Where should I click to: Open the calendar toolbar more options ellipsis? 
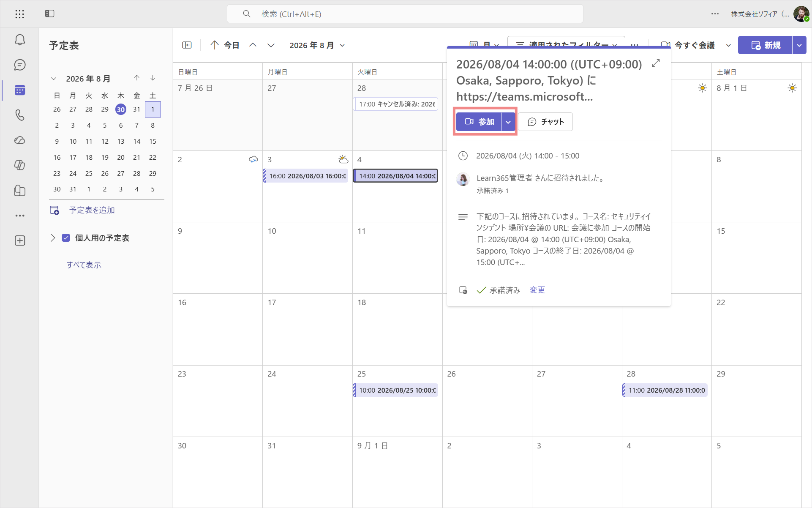(x=635, y=45)
